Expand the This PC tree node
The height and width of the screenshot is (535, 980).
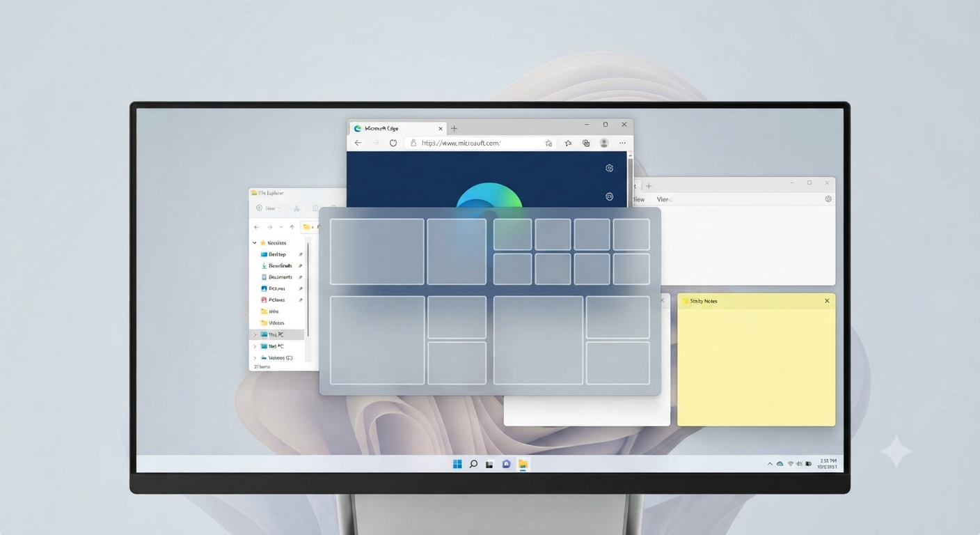pos(255,334)
